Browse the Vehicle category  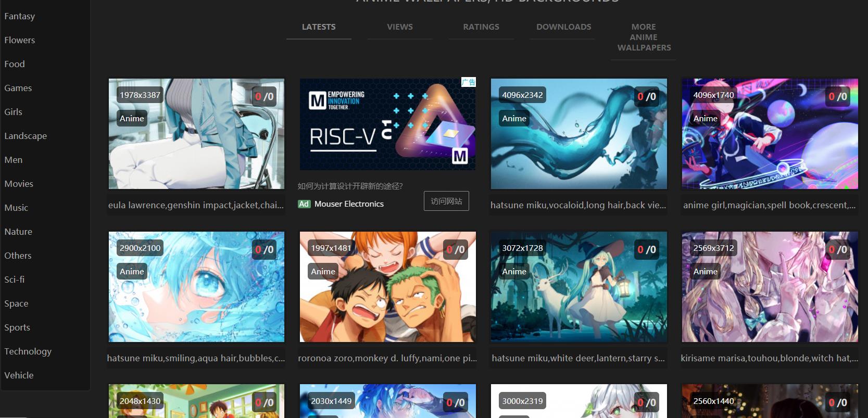[x=19, y=375]
